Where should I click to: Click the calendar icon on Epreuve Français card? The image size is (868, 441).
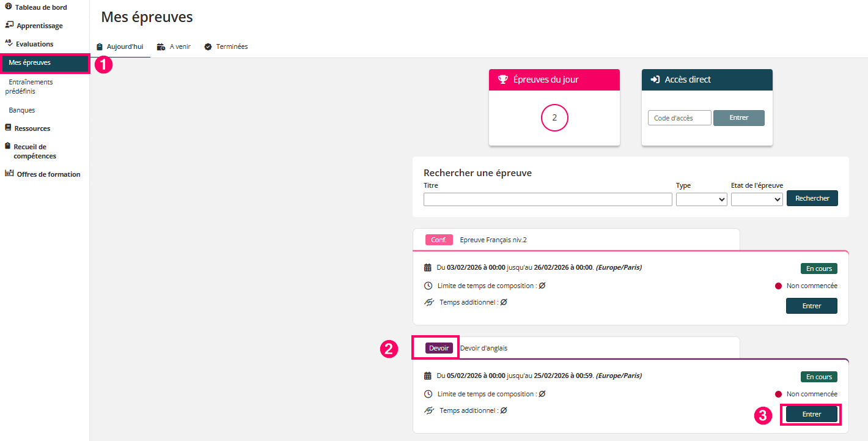(428, 267)
